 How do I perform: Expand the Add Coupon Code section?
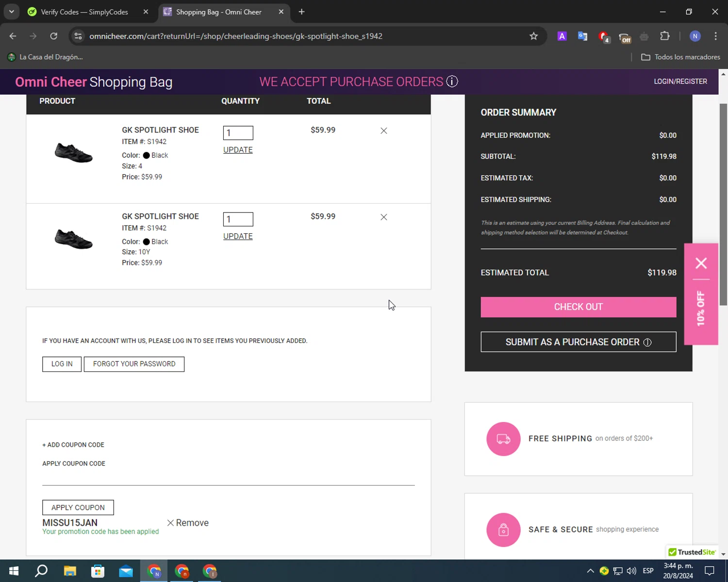click(x=73, y=445)
